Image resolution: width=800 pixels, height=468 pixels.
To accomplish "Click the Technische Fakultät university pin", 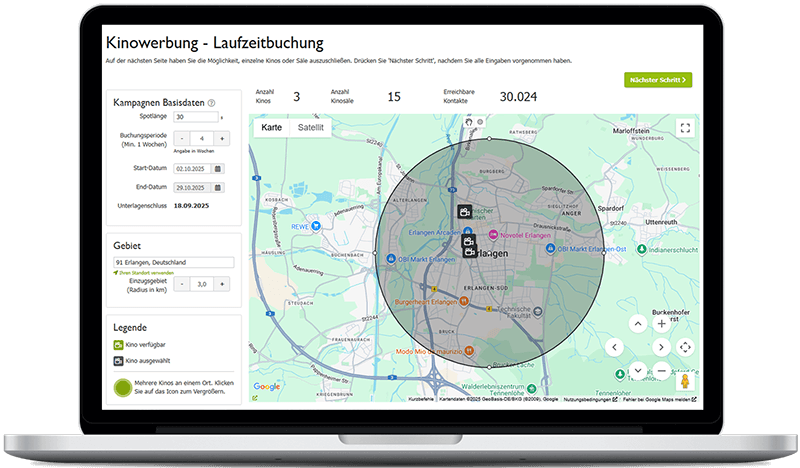I will point(537,311).
